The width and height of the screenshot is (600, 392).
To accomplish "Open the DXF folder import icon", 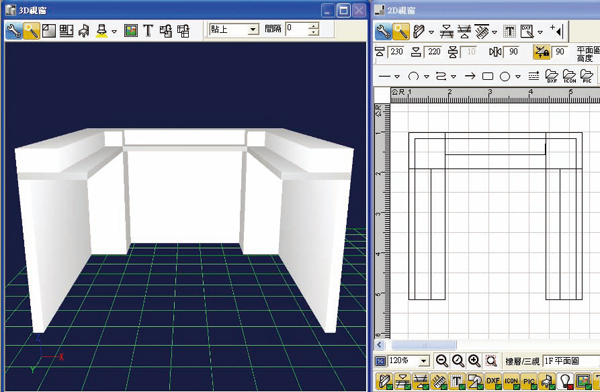I will pos(551,76).
